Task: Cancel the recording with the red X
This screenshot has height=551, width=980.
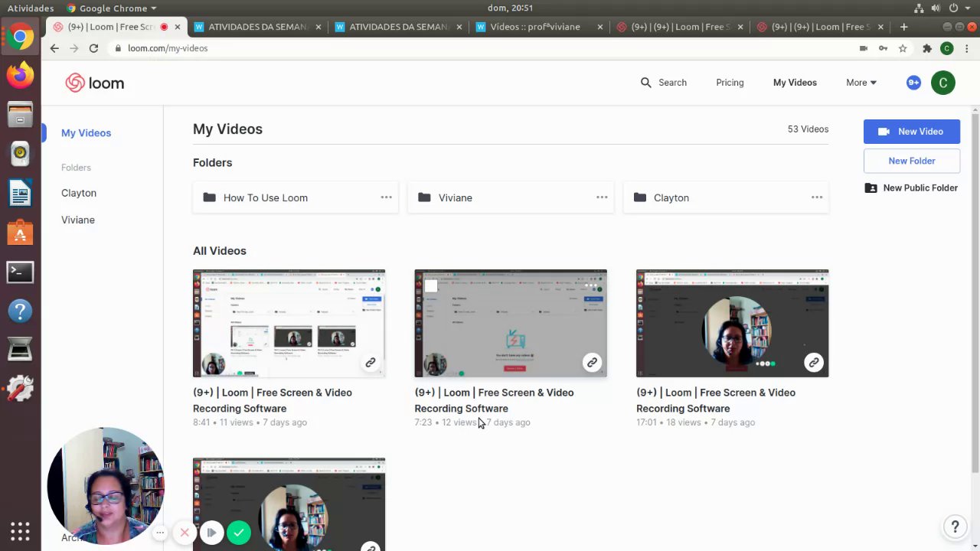Action: coord(185,532)
